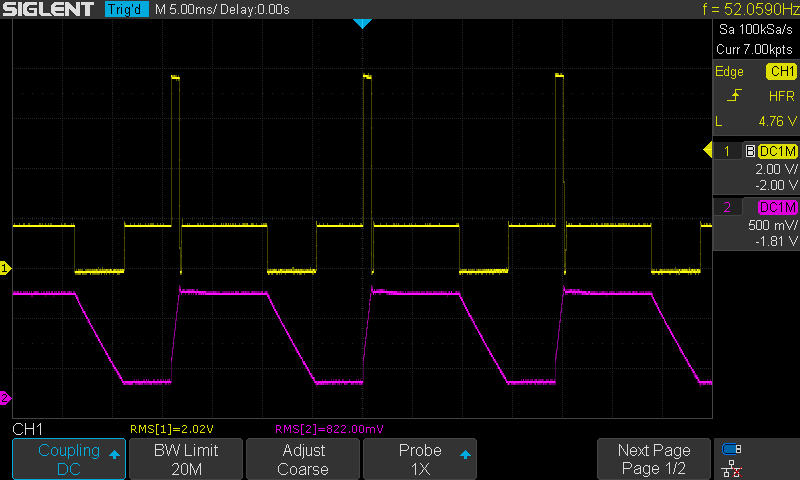Viewport: 800px width, 480px height.
Task: Click the SIGLENT logo
Action: tap(48, 9)
